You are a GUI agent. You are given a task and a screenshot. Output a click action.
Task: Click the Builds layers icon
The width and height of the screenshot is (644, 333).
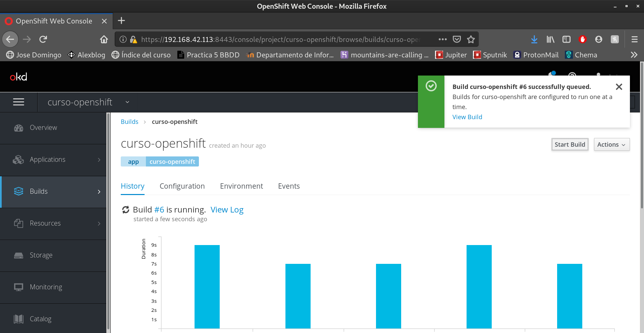(18, 191)
